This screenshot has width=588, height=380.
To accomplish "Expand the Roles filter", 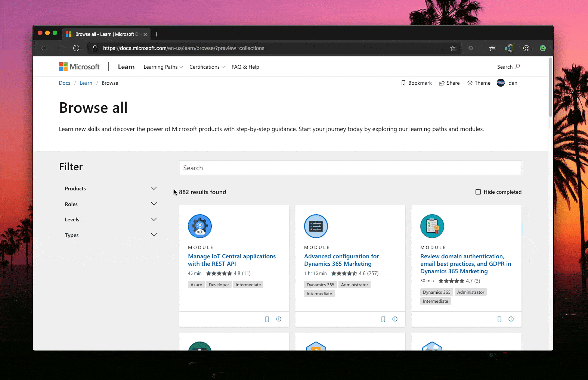I will (x=110, y=204).
